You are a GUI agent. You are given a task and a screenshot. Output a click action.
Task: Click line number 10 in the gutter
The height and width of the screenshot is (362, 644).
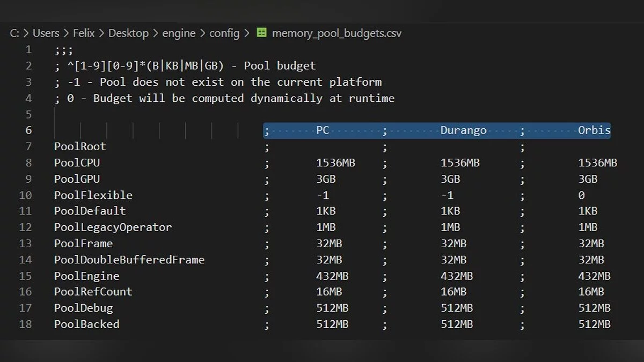tap(25, 195)
